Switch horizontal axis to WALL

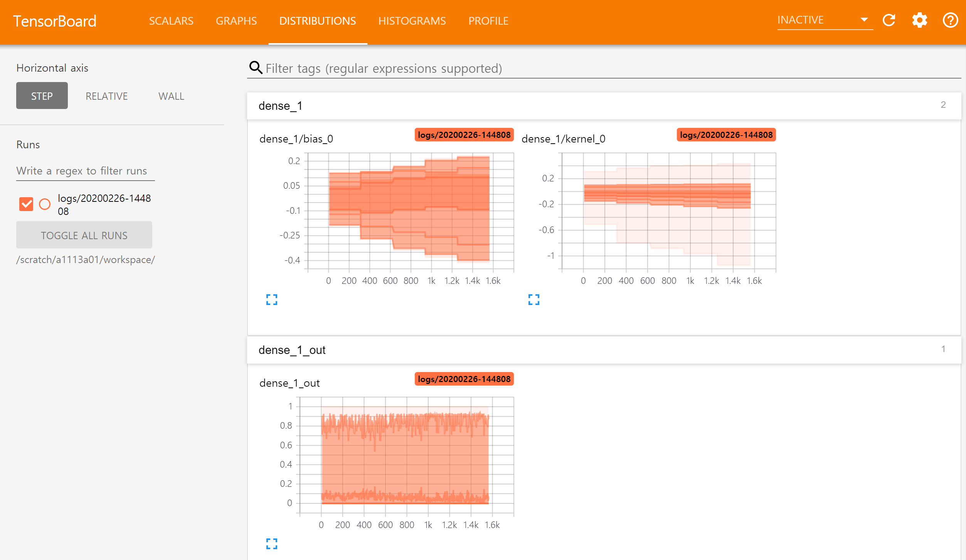tap(171, 96)
